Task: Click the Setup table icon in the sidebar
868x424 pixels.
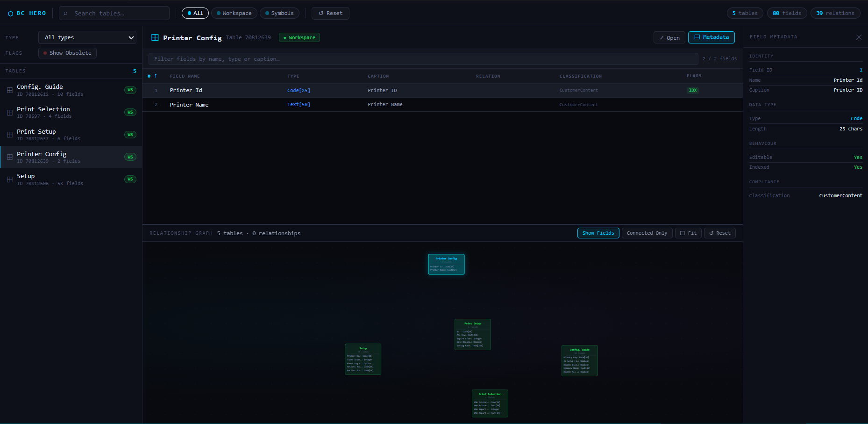Action: tap(10, 179)
